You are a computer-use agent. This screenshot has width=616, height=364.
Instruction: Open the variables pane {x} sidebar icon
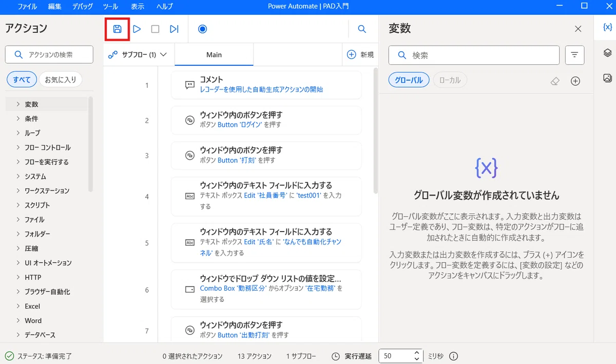607,27
